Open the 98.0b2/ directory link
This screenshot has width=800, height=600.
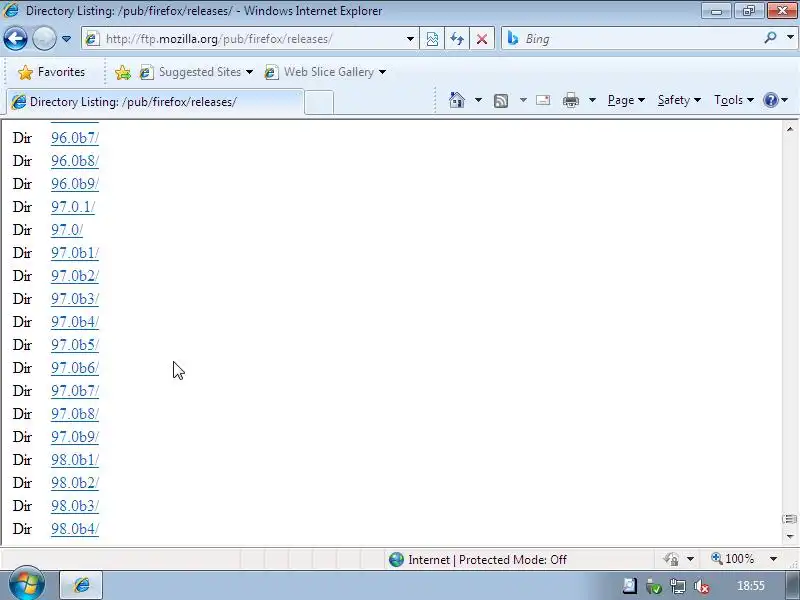[74, 483]
